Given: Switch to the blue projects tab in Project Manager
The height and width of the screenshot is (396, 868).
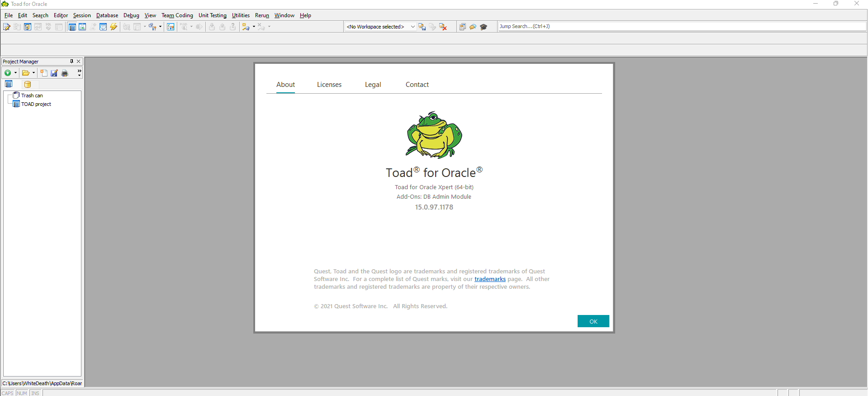Looking at the screenshot, I should click(x=9, y=84).
